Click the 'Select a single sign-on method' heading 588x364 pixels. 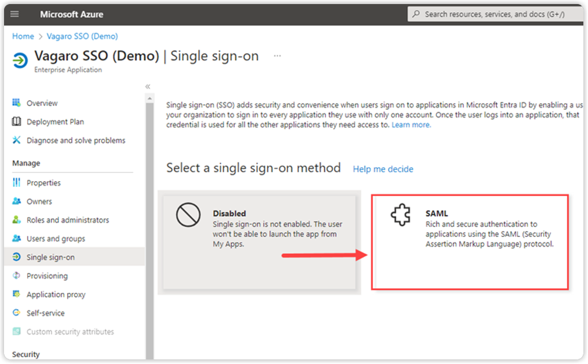254,168
